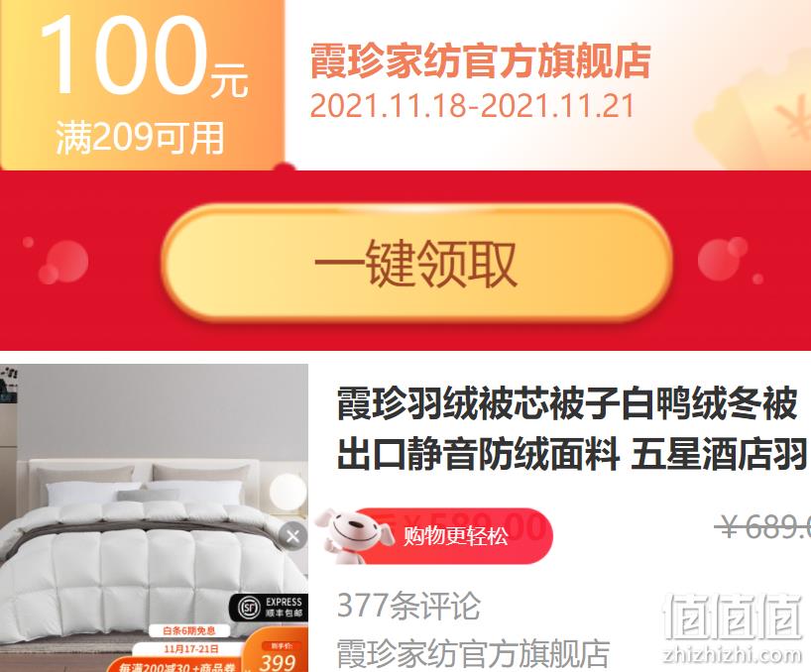This screenshot has height=672, width=811.
Task: Open the product title 霞珍羽绒被芯被子白鸭绒冬被
Action: pos(567,403)
